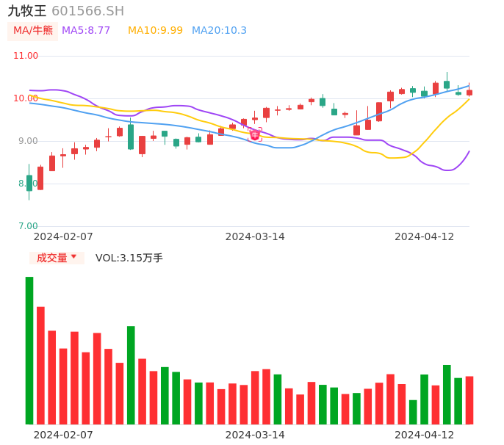Click the last red candlestick at far right
Image resolution: width=504 pixels, height=445 pixels.
click(469, 93)
